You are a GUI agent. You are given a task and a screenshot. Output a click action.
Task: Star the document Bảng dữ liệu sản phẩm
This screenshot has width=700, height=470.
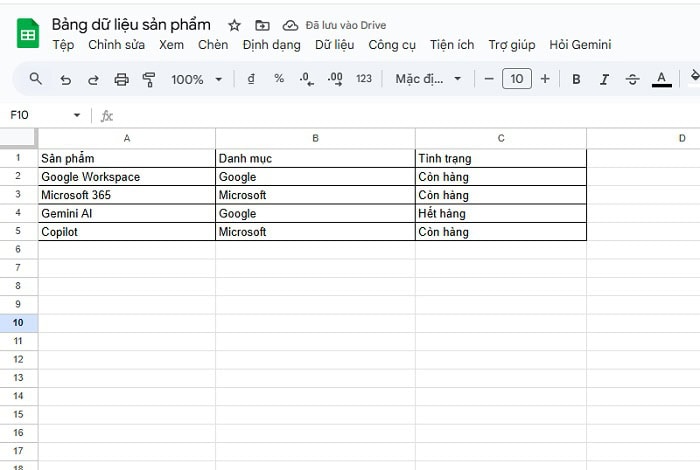(x=234, y=25)
